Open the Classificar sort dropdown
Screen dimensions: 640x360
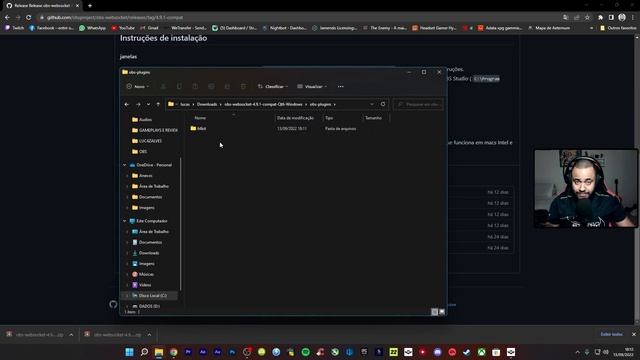(x=273, y=87)
